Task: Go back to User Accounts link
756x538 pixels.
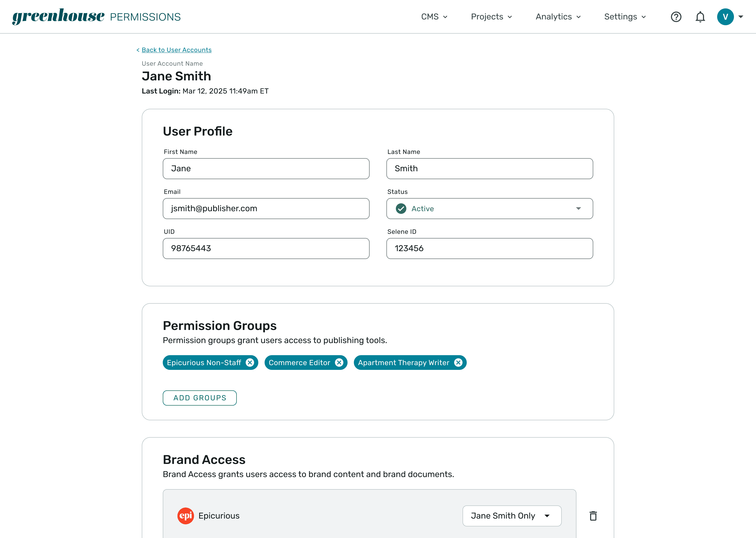Action: pos(176,50)
